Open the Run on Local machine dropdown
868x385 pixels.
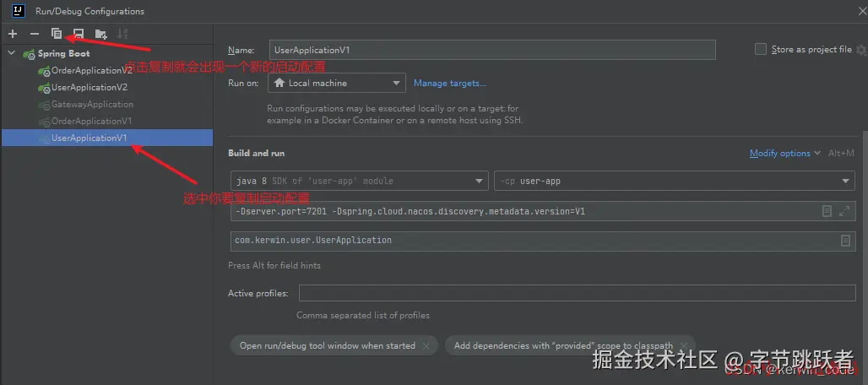(337, 83)
